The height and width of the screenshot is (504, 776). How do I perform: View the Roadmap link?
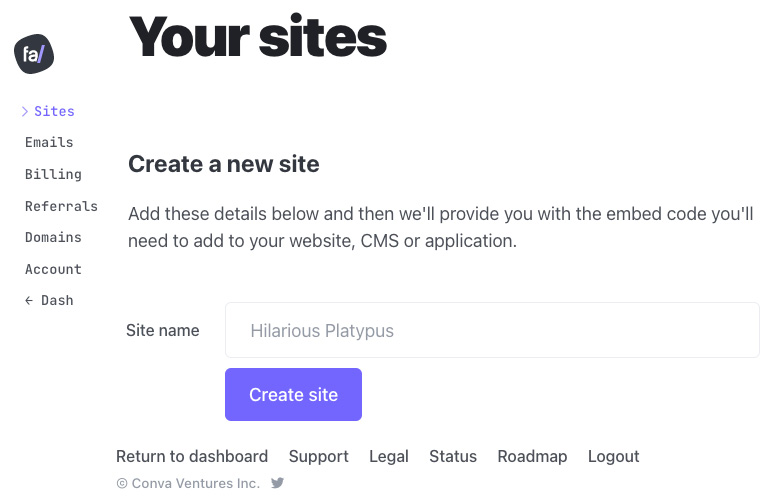pos(532,456)
